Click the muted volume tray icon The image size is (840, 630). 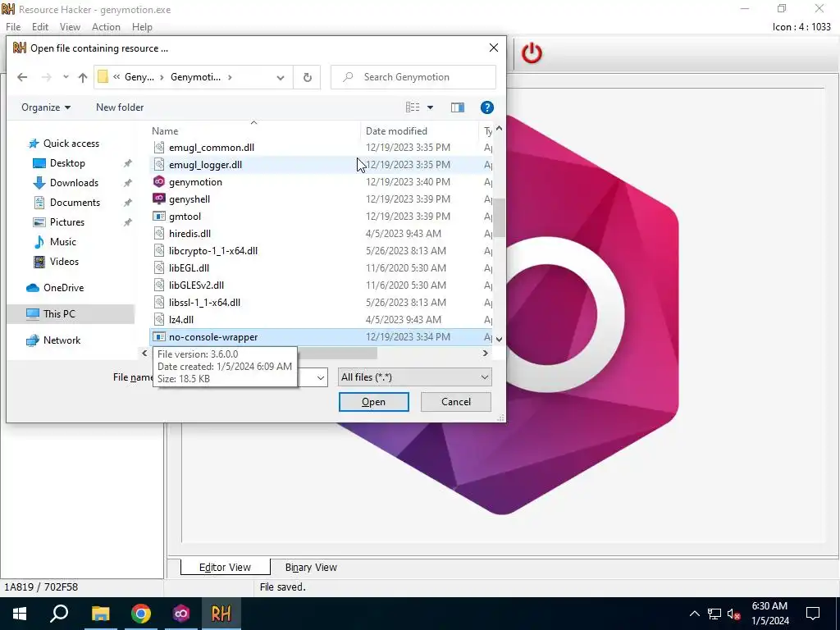(733, 614)
